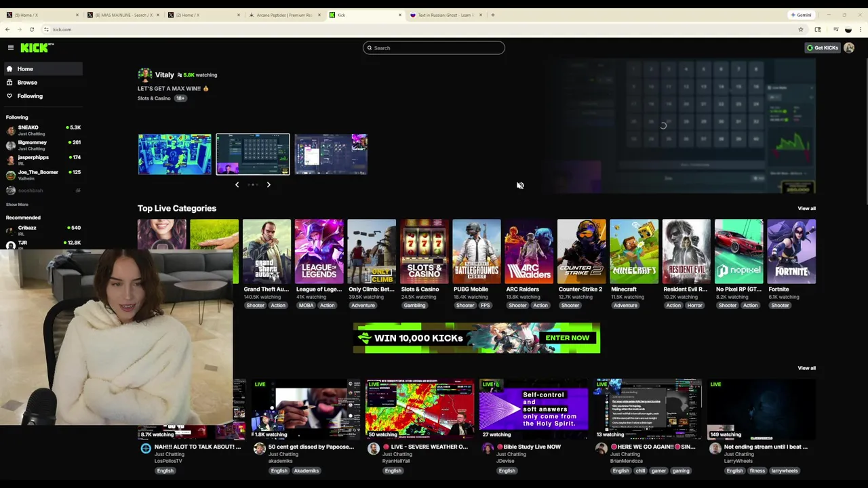Open Grand Theft Auto category
Viewport: 868px width, 488px height.
click(267, 251)
